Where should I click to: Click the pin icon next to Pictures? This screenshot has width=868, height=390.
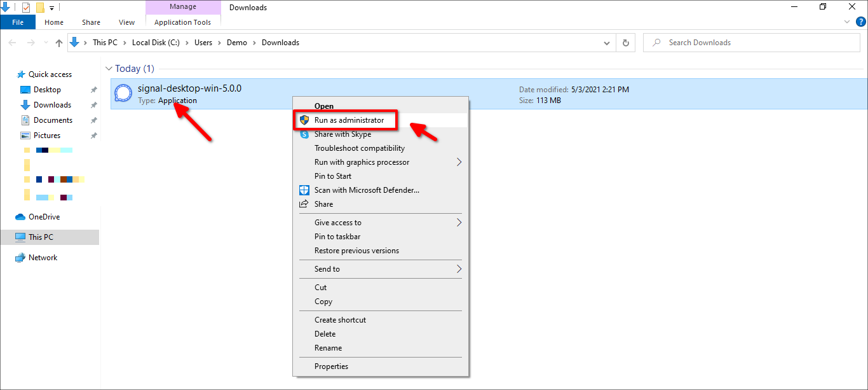tap(94, 136)
